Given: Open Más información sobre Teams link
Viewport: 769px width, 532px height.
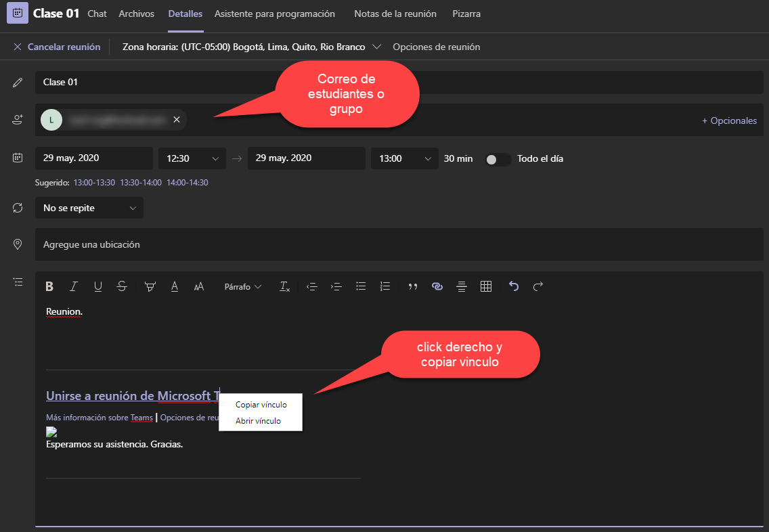Looking at the screenshot, I should click(100, 417).
